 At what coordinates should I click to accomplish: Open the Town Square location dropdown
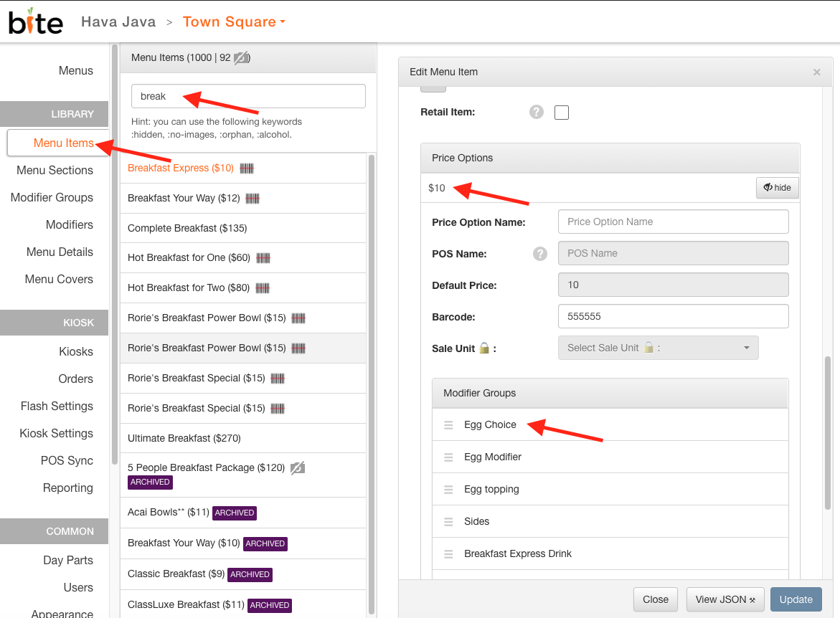click(x=234, y=22)
